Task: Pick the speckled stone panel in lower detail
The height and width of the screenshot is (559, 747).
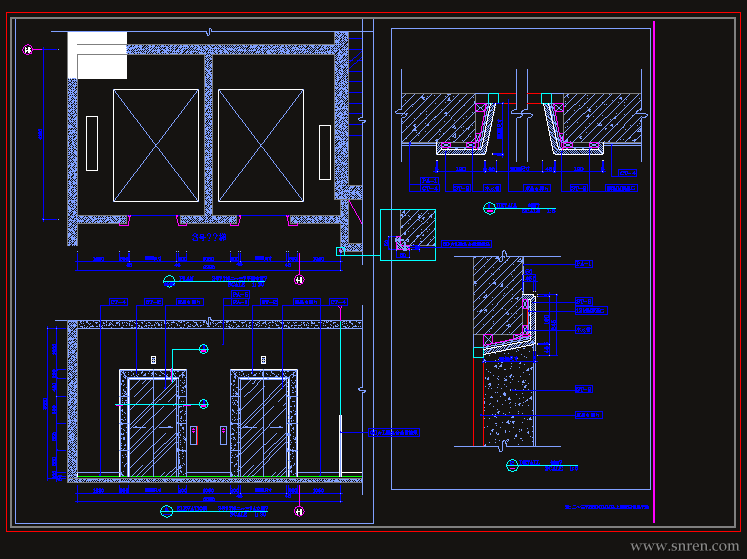Action: (508, 400)
